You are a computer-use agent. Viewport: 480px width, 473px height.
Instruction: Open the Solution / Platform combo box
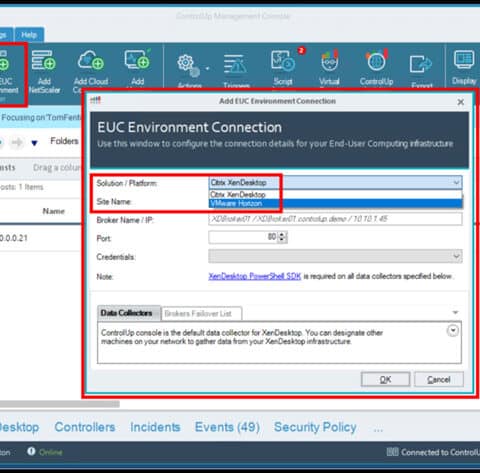tap(335, 182)
